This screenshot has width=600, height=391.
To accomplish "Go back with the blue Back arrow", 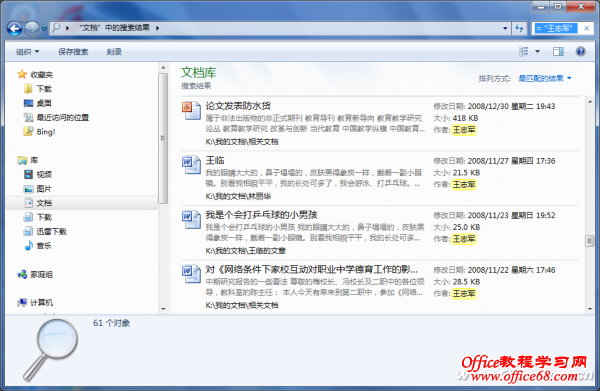I will 15,29.
